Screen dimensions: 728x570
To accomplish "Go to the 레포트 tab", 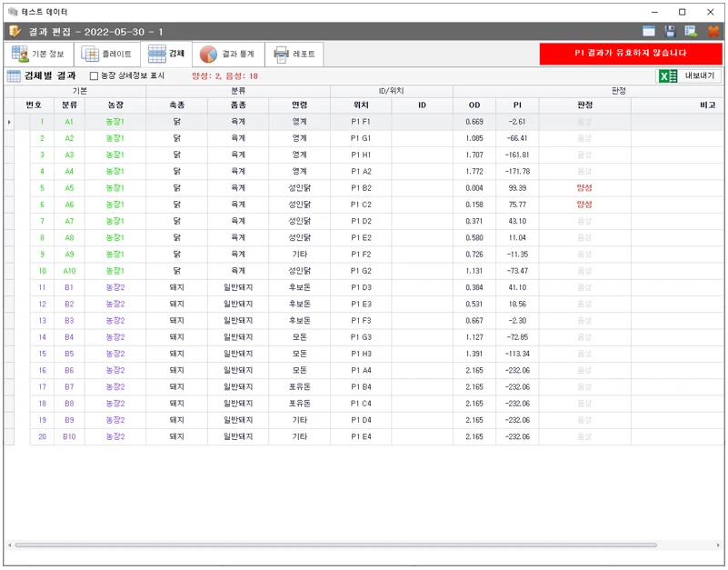I will (294, 54).
